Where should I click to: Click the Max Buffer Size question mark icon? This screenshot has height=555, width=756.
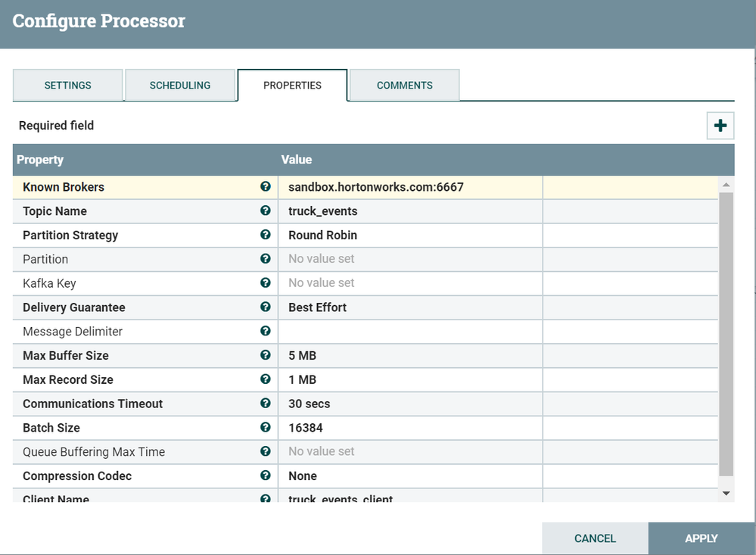[265, 356]
